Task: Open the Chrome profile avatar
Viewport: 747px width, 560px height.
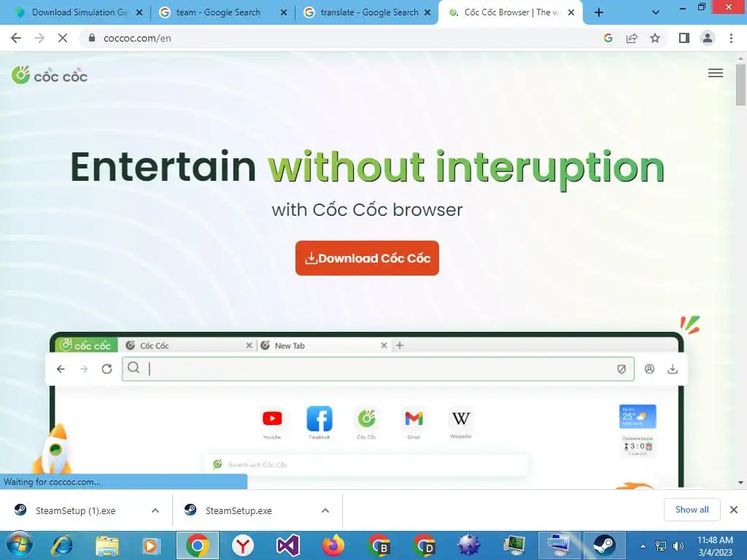Action: tap(708, 38)
